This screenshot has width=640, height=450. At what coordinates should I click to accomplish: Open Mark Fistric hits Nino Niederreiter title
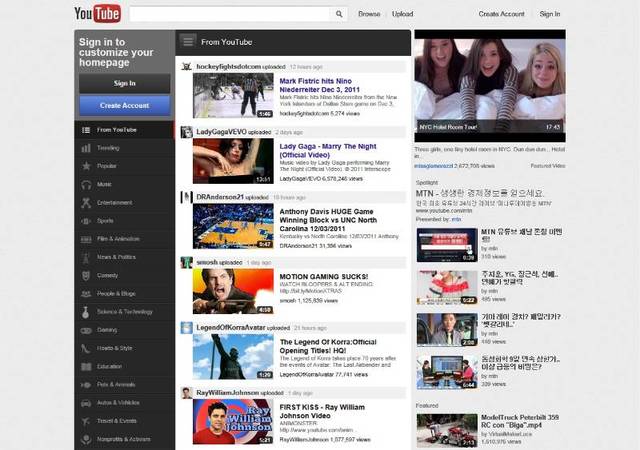(x=320, y=85)
